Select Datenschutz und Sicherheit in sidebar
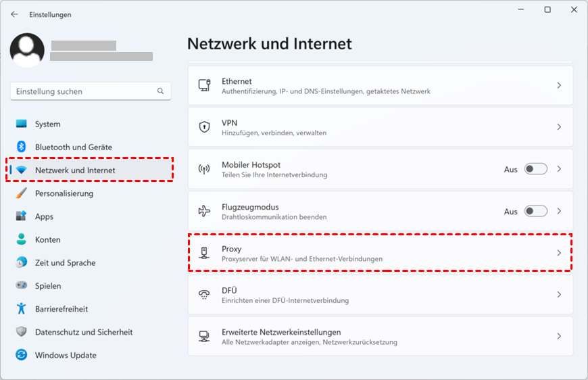This screenshot has height=380, width=588. coord(84,332)
